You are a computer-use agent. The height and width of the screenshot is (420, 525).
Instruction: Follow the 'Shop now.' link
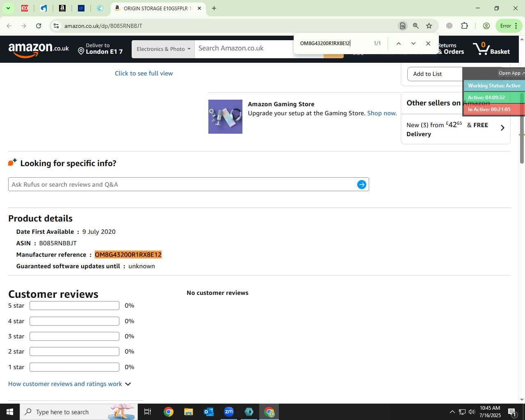(x=382, y=113)
